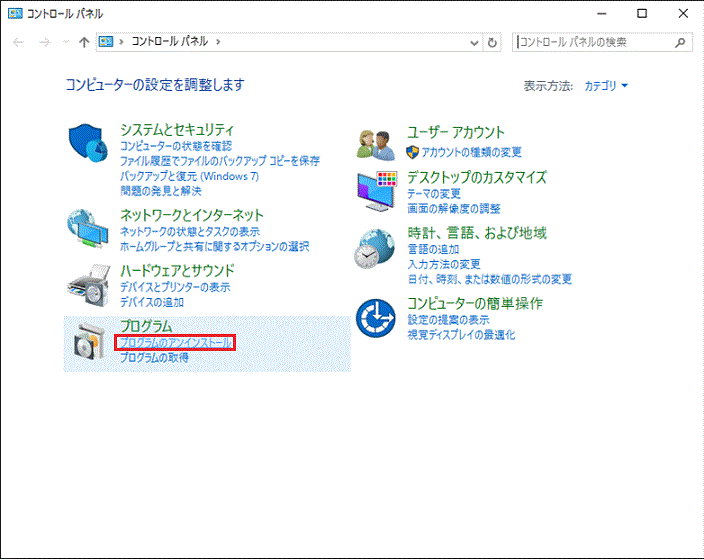Image resolution: width=704 pixels, height=560 pixels.
Task: Click the Desktop customization monitor icon
Action: click(376, 191)
